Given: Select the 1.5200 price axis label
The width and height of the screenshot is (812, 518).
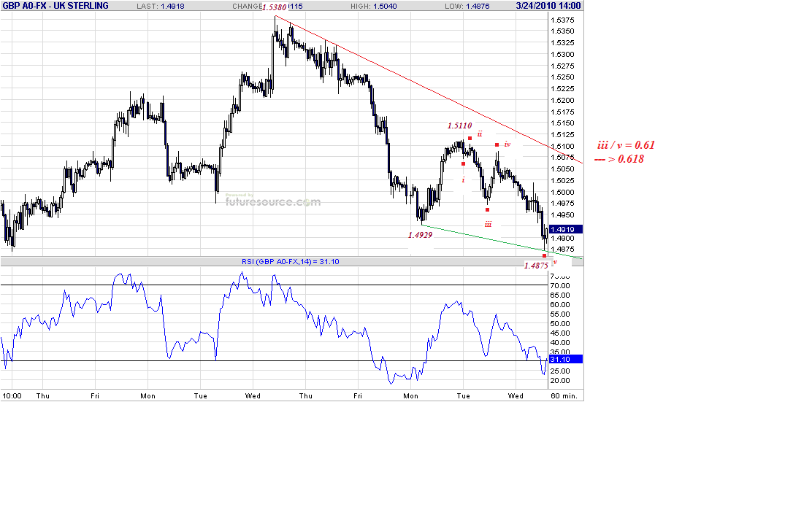Looking at the screenshot, I should tap(562, 101).
